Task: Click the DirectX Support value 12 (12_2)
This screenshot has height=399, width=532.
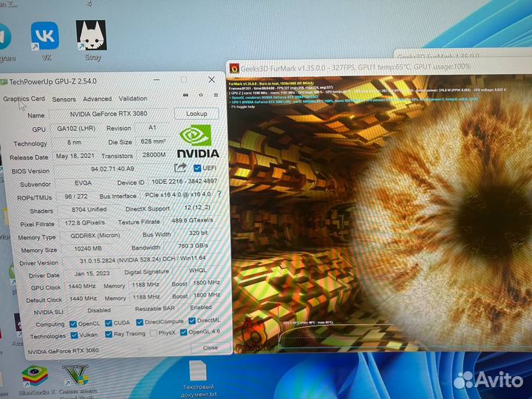Action: (197, 208)
